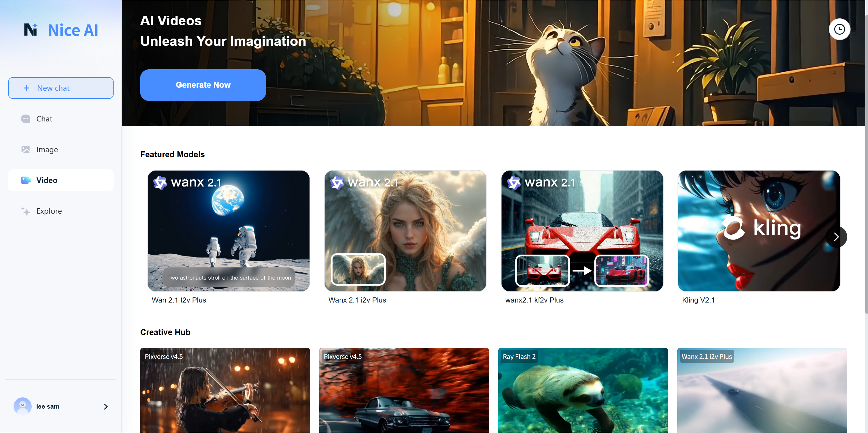Open the Creative Hub Wanx 2.1 i2v Plus clouds video
The height and width of the screenshot is (433, 868).
click(762, 390)
